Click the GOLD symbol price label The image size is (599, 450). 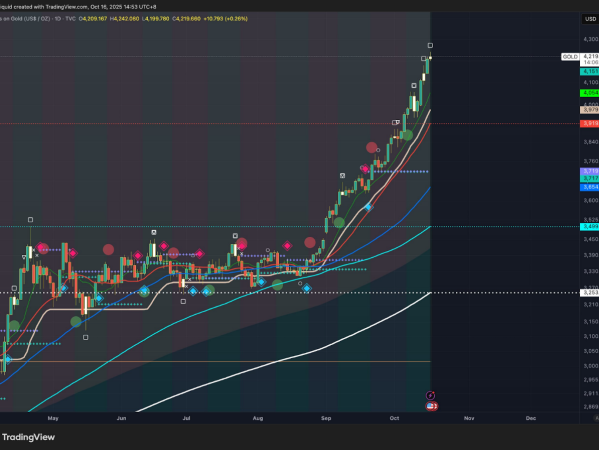click(x=570, y=57)
